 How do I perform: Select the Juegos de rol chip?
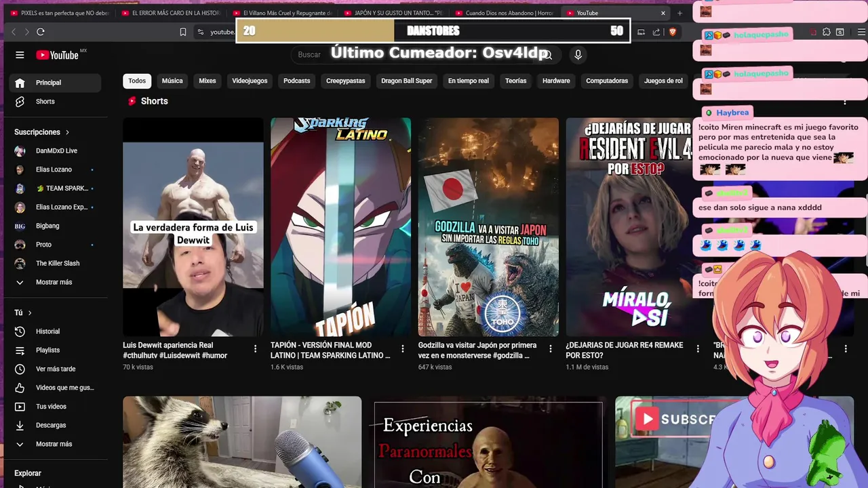click(x=663, y=81)
